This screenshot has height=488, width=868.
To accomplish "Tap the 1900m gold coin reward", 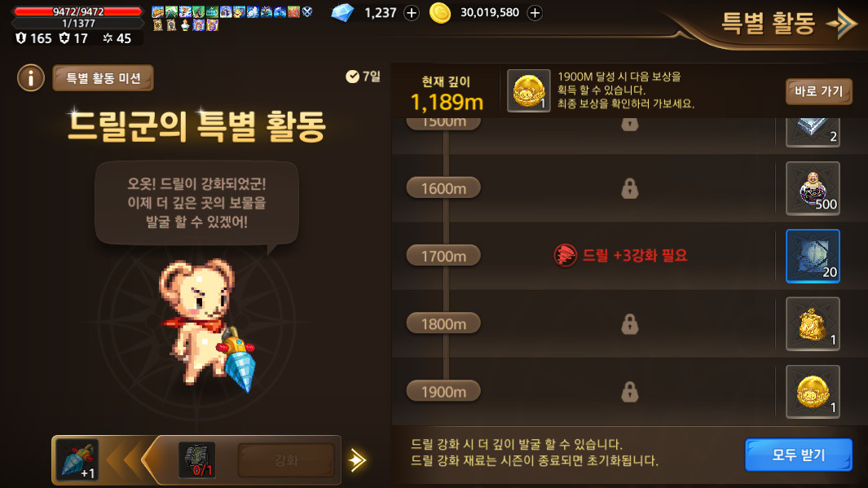I will pos(813,391).
